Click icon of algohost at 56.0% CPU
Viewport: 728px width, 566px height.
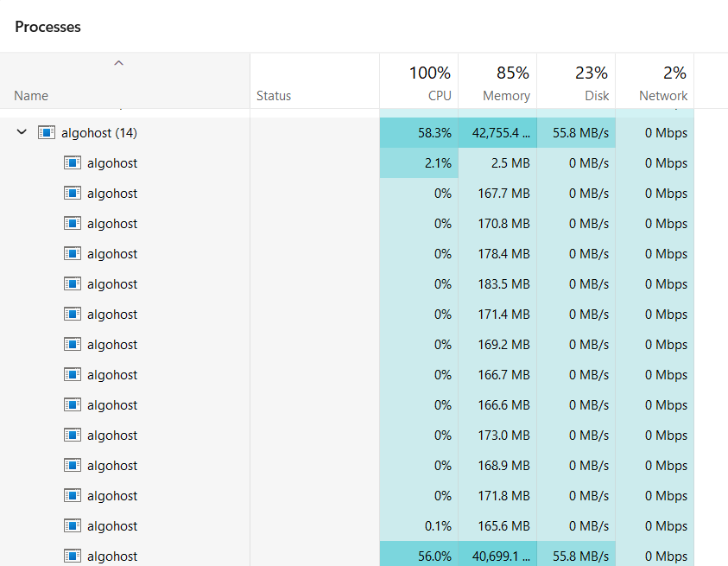(x=73, y=556)
